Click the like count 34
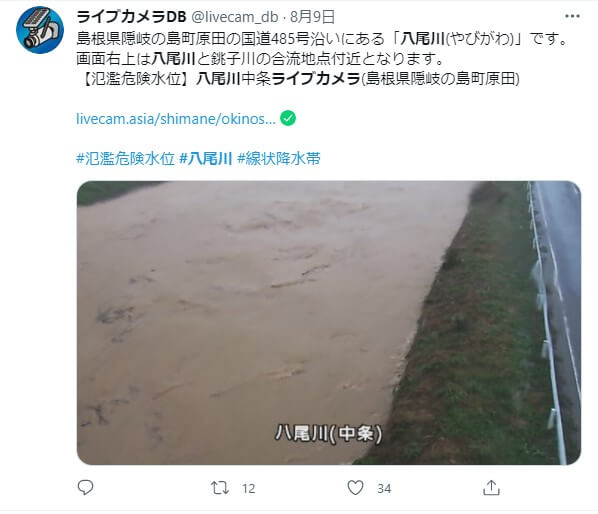Viewport: 598px width, 514px height. tap(384, 488)
